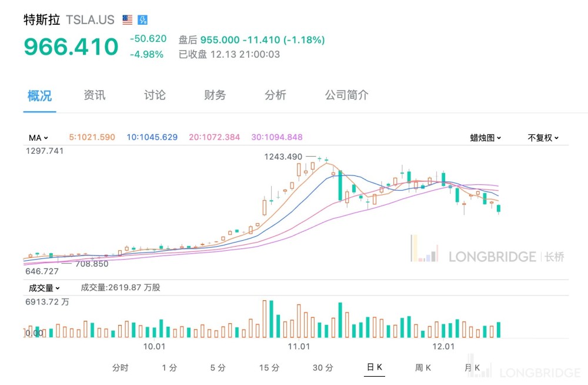
Task: Expand the MA indicator dropdown
Action: click(38, 138)
